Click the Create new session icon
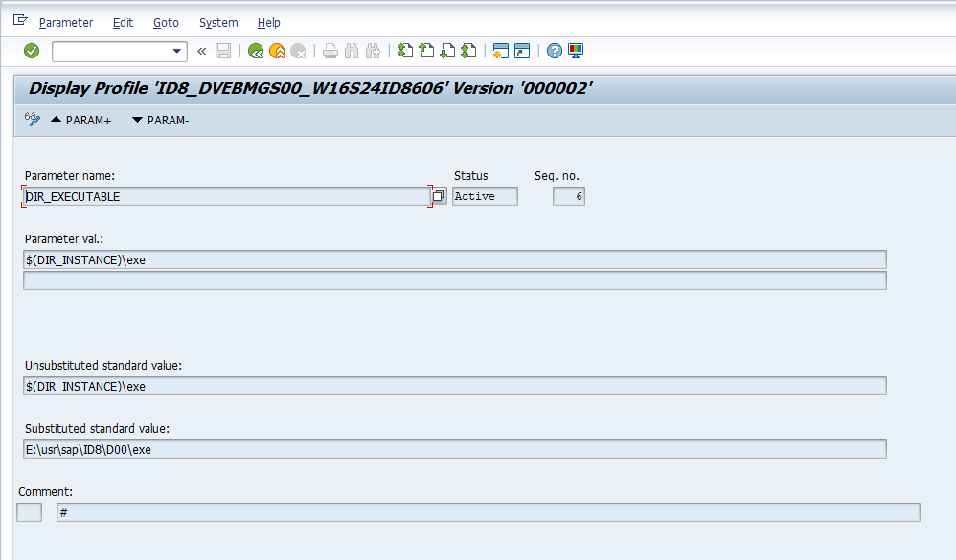The width and height of the screenshot is (956, 560). (x=500, y=51)
